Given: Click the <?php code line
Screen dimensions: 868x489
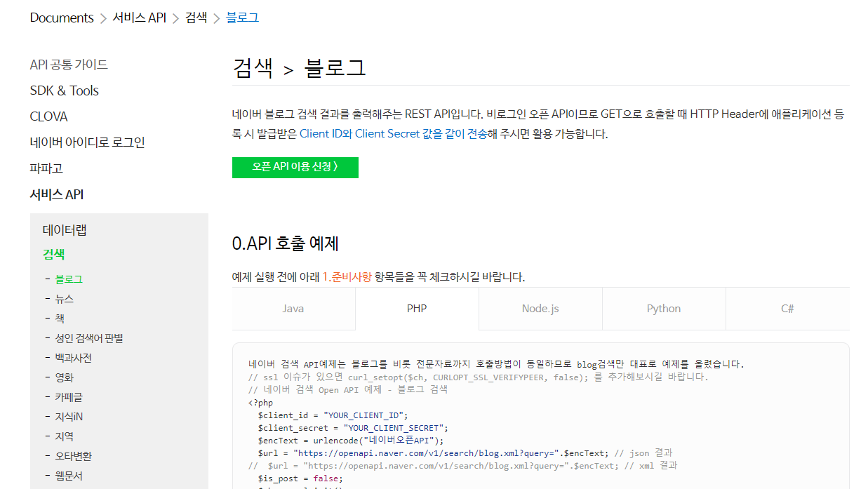Looking at the screenshot, I should pyautogui.click(x=260, y=403).
